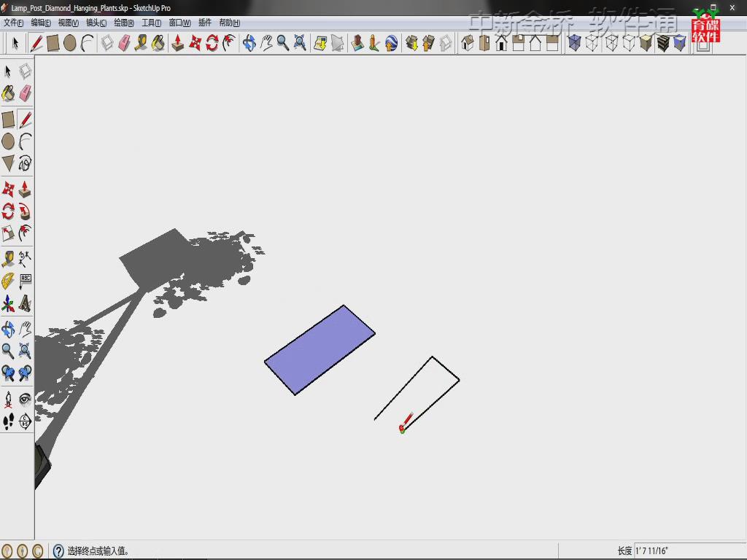Pick Orbit tool in the left palette
Image resolution: width=747 pixels, height=560 pixels.
pyautogui.click(x=8, y=329)
